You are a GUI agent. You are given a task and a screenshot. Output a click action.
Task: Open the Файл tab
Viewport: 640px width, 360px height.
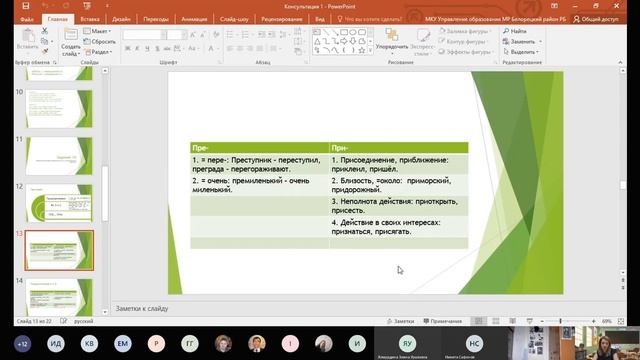pyautogui.click(x=27, y=19)
